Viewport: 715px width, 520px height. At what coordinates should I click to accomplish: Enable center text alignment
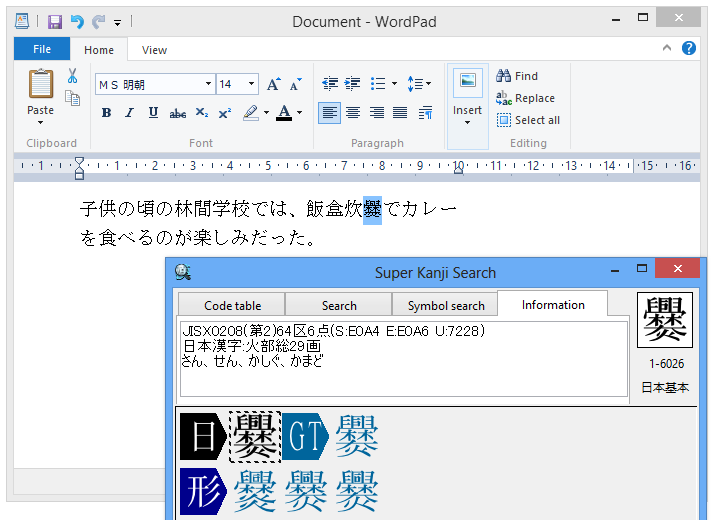[x=353, y=113]
